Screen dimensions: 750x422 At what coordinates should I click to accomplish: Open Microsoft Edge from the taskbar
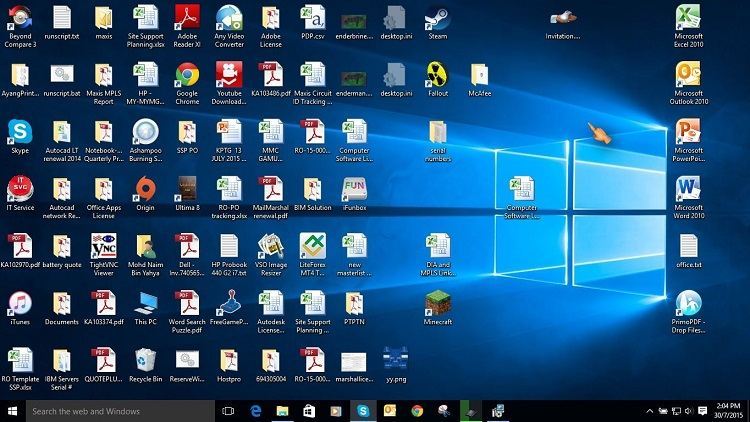click(256, 411)
